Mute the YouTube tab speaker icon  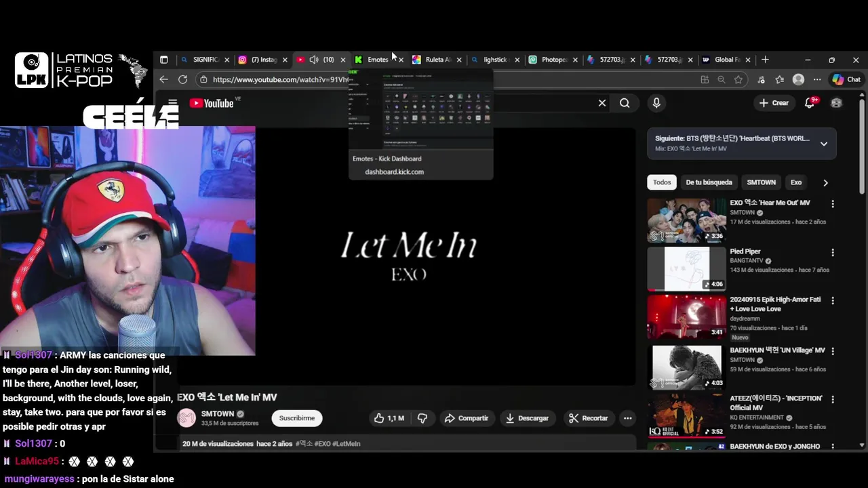click(x=314, y=60)
